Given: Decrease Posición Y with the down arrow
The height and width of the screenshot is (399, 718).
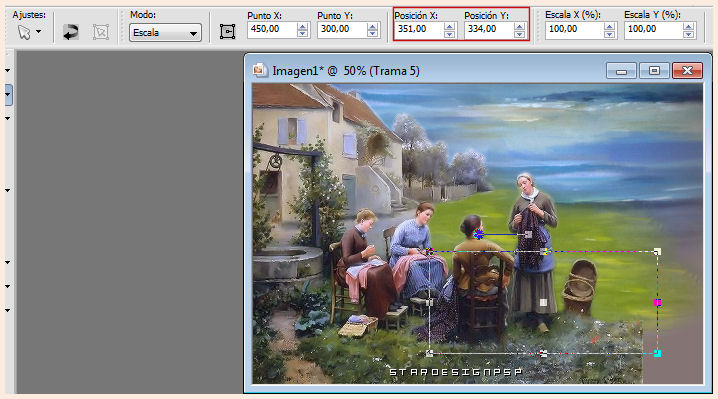Looking at the screenshot, I should (519, 33).
